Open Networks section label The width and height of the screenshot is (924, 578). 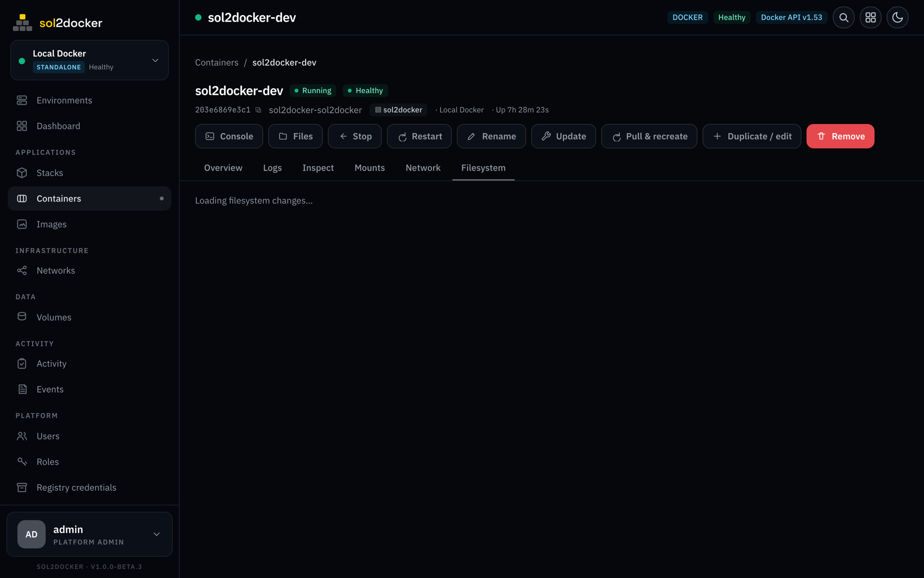click(x=55, y=271)
